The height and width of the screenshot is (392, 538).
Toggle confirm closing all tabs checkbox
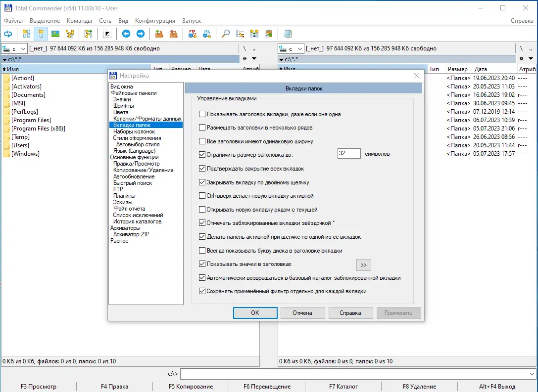coord(202,169)
